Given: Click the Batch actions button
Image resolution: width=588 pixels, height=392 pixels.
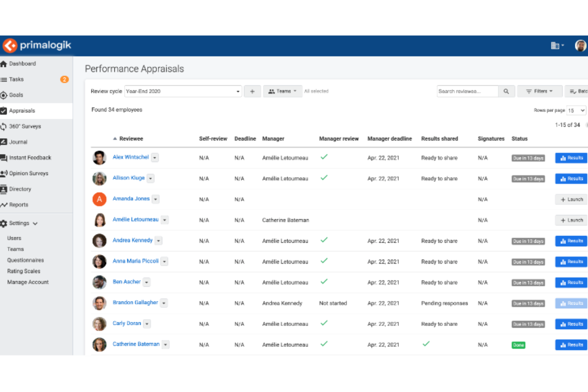Looking at the screenshot, I should (577, 91).
